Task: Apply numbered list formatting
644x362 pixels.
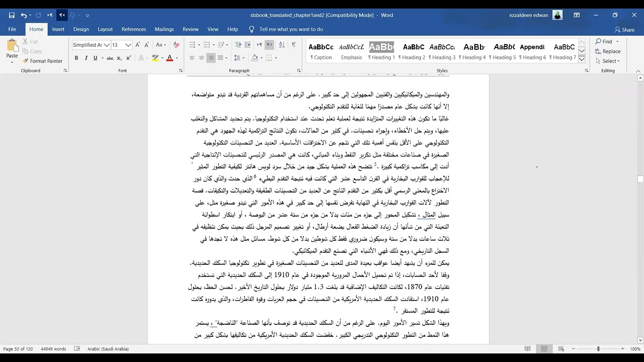Action: (206, 45)
